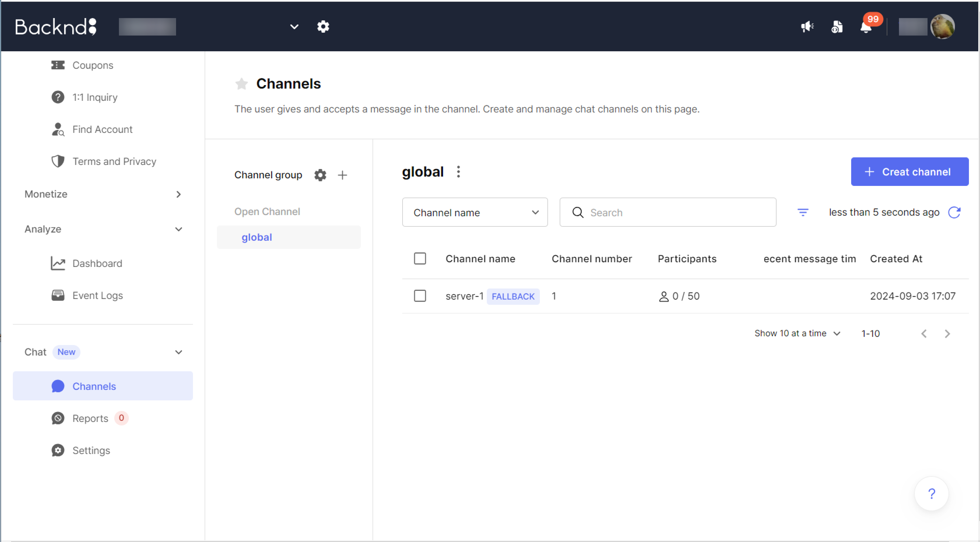The width and height of the screenshot is (980, 542).
Task: Click the Reports blocked icon
Action: (58, 418)
